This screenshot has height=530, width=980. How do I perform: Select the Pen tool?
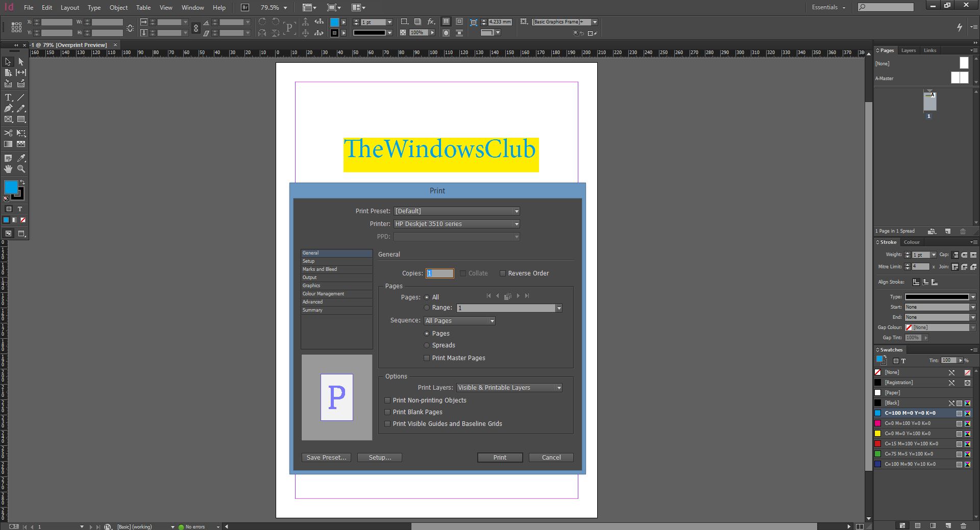pyautogui.click(x=8, y=109)
